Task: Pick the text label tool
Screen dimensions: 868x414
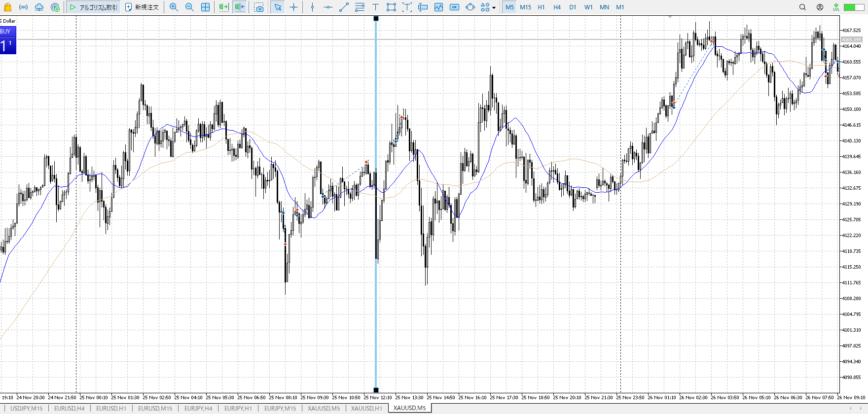Action: [x=375, y=7]
